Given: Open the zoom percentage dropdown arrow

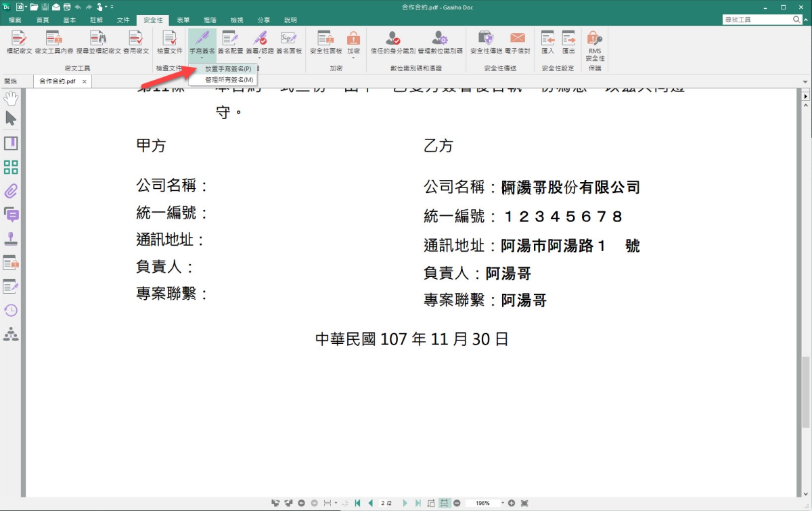Looking at the screenshot, I should [502, 504].
